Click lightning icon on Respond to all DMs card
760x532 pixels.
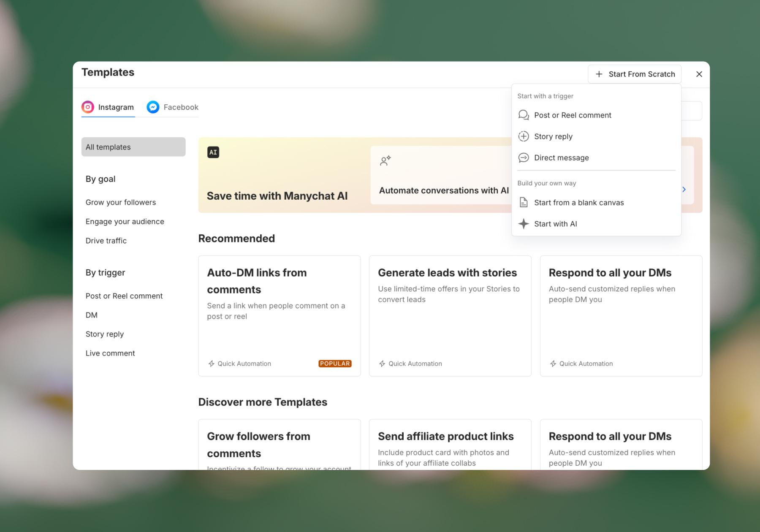553,364
